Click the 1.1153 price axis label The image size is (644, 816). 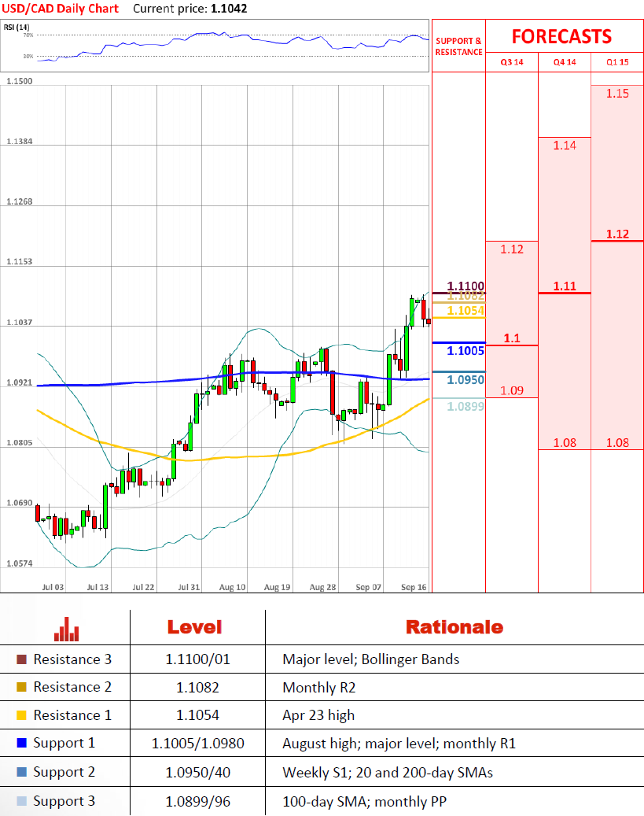tap(19, 261)
